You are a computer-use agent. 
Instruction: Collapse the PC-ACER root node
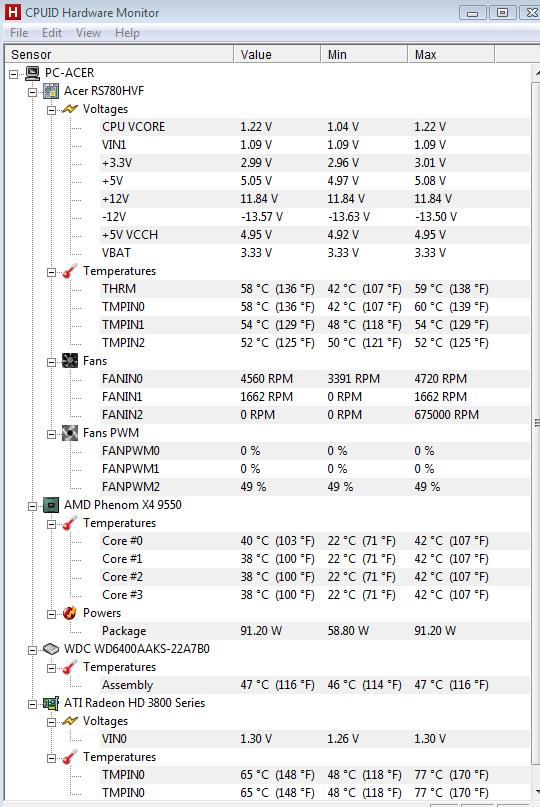(14, 75)
